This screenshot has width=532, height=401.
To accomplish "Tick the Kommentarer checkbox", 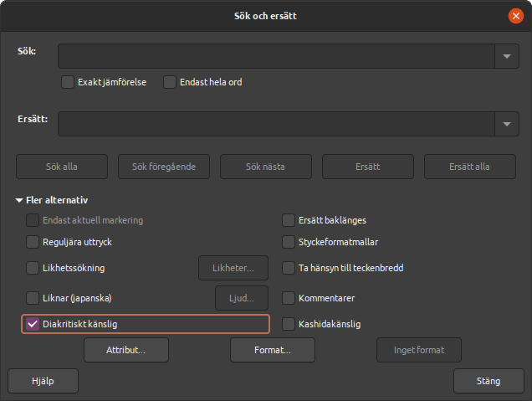I will coord(289,298).
